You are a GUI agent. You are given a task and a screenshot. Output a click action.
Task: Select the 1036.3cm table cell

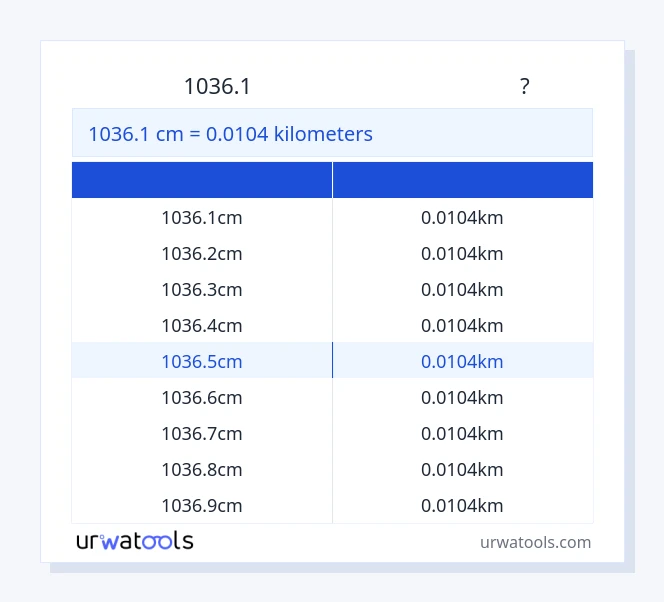coord(202,289)
